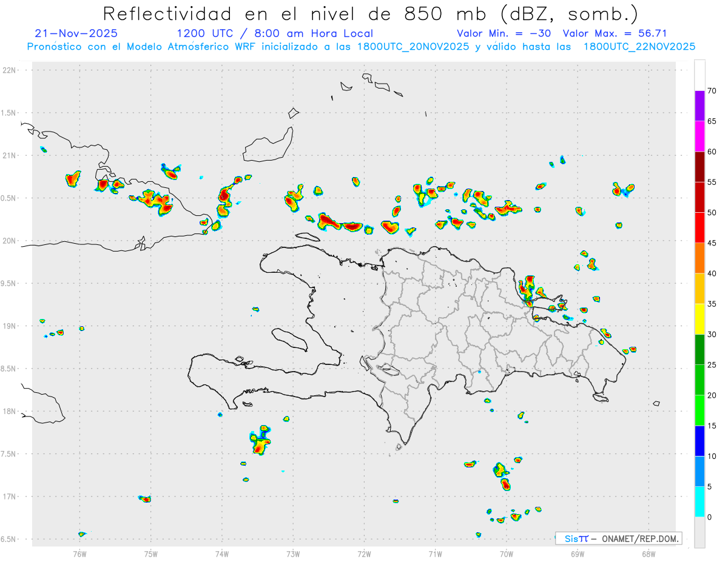Viewport: 728px width, 562px height.
Task: Click the '17N' latitude axis label
Action: coord(10,497)
